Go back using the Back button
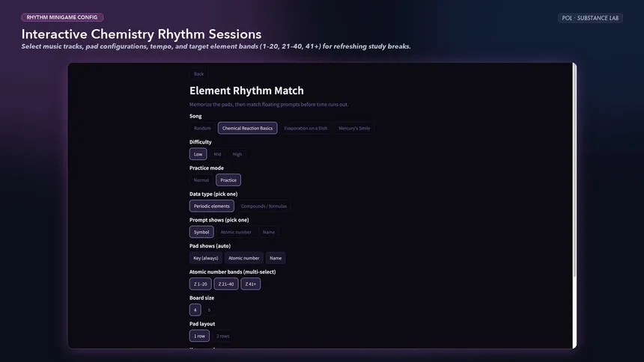The image size is (644, 362). coord(198,74)
